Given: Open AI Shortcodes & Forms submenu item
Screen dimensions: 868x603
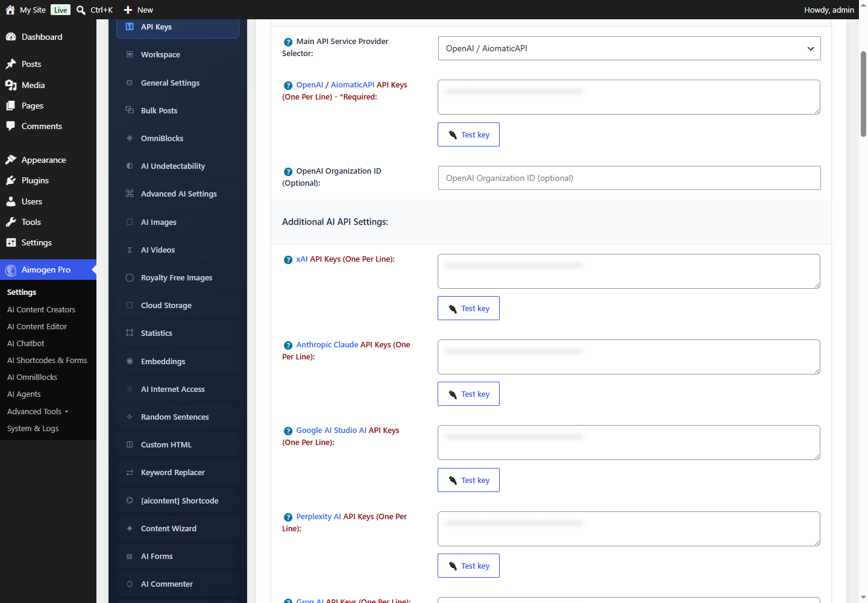Looking at the screenshot, I should point(47,360).
